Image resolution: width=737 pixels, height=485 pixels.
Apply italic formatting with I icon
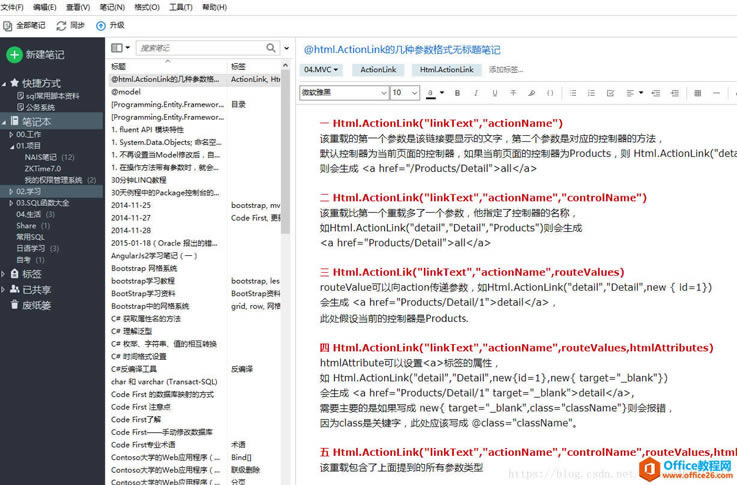coord(476,93)
